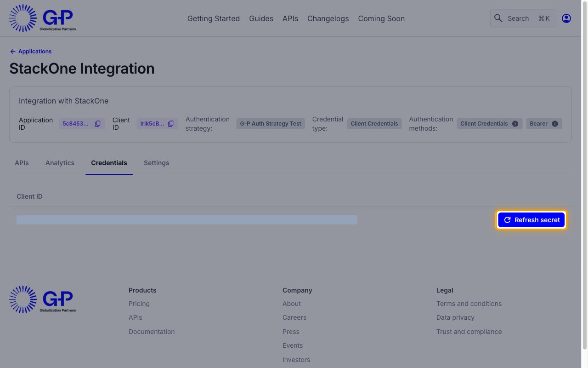Click the Client Credentials credential type badge

(x=374, y=124)
